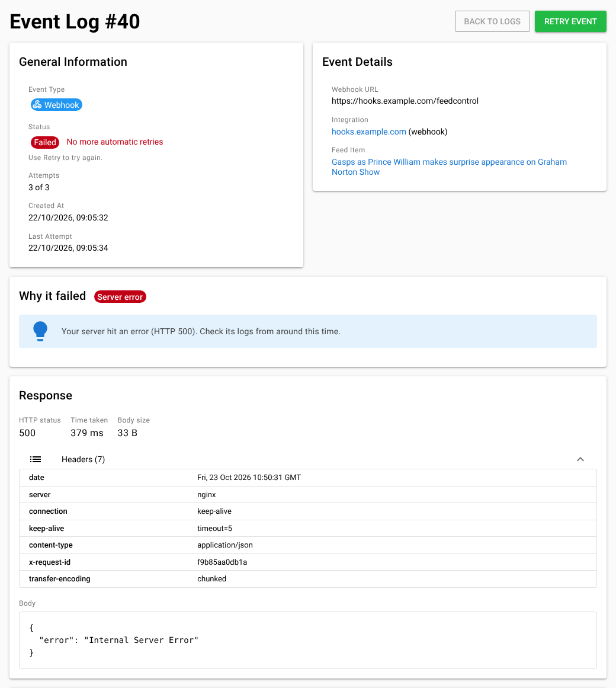Click the keep-alive connection value

coord(214,511)
